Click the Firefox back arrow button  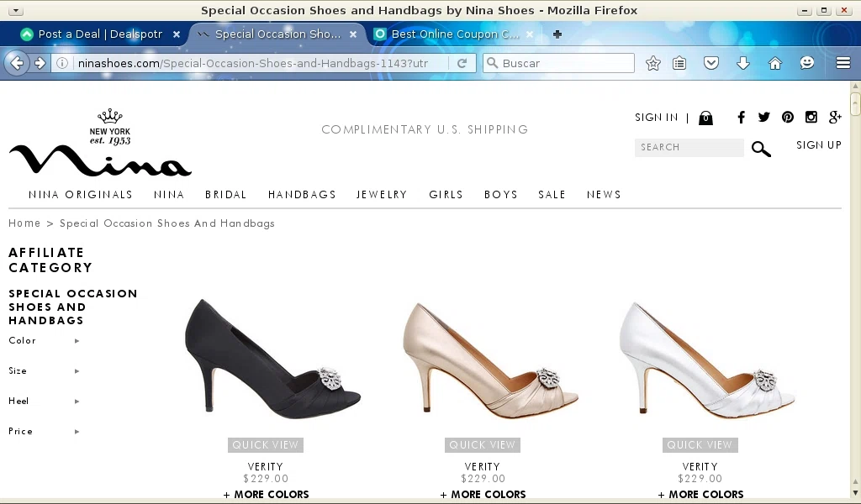point(17,63)
